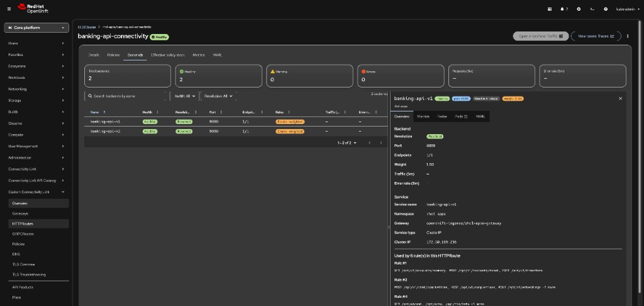Screen dimensions: 644x306
Task: Click the Warning summary card
Action: 309,76
